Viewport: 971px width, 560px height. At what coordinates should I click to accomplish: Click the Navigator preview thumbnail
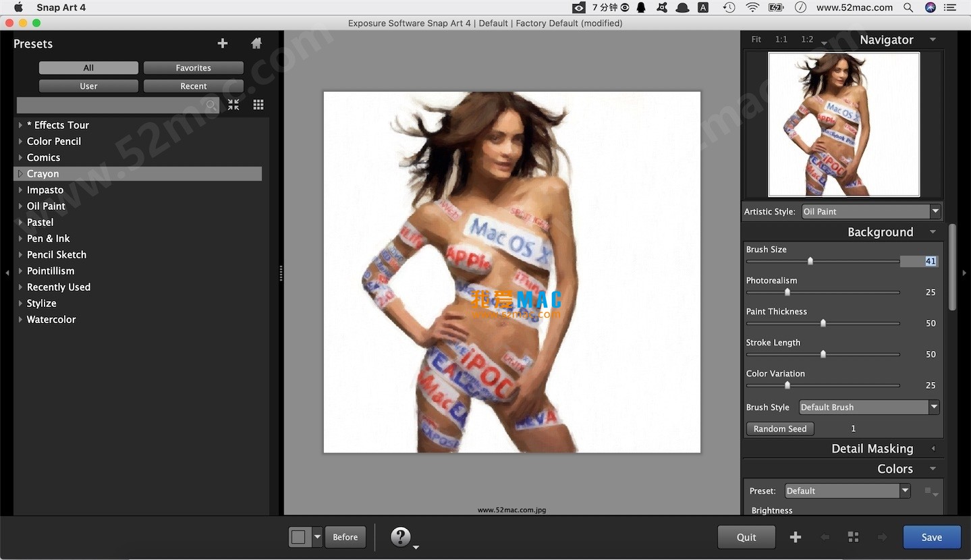(844, 125)
